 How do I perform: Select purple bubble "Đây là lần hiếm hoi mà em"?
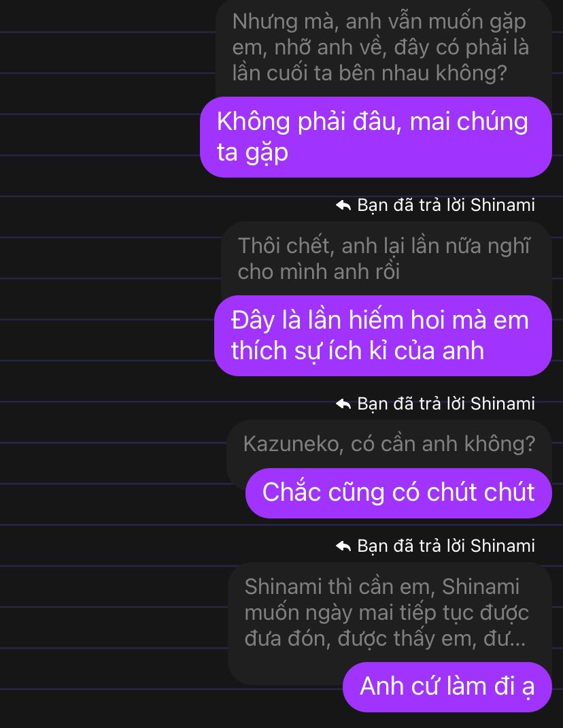coord(383,335)
